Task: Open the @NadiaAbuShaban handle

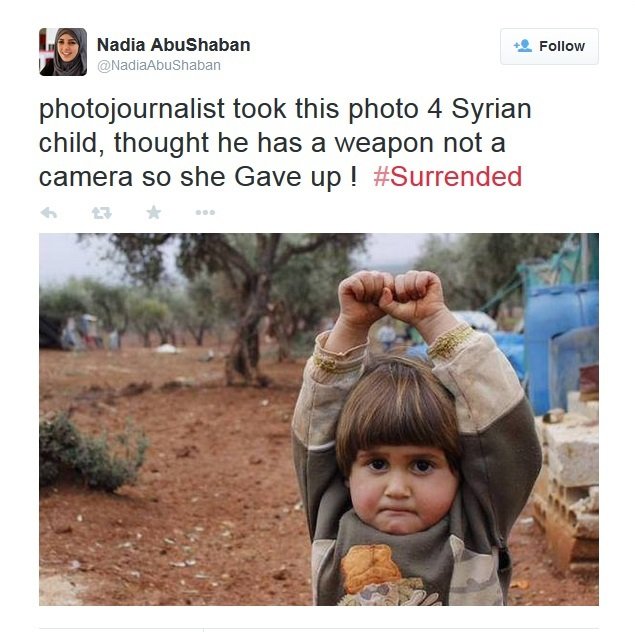Action: (x=159, y=65)
